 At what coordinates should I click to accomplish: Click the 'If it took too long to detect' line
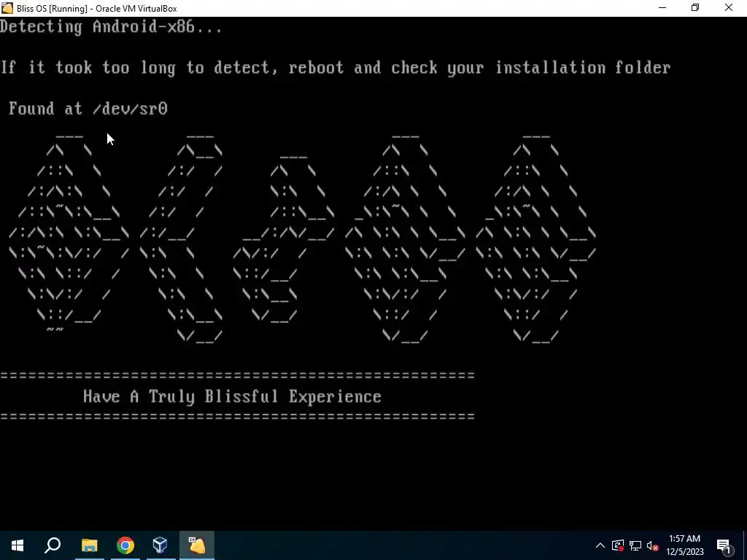(336, 68)
